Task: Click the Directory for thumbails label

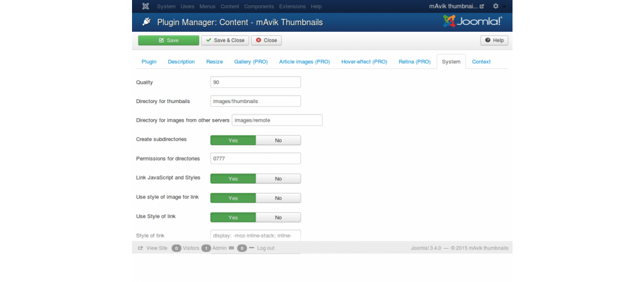Action: (x=163, y=101)
